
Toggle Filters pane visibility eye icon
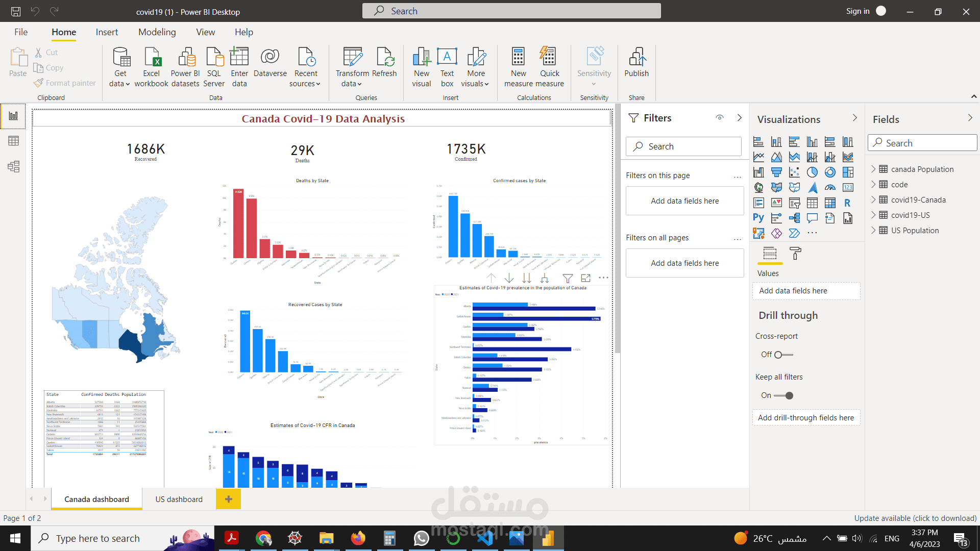point(720,118)
